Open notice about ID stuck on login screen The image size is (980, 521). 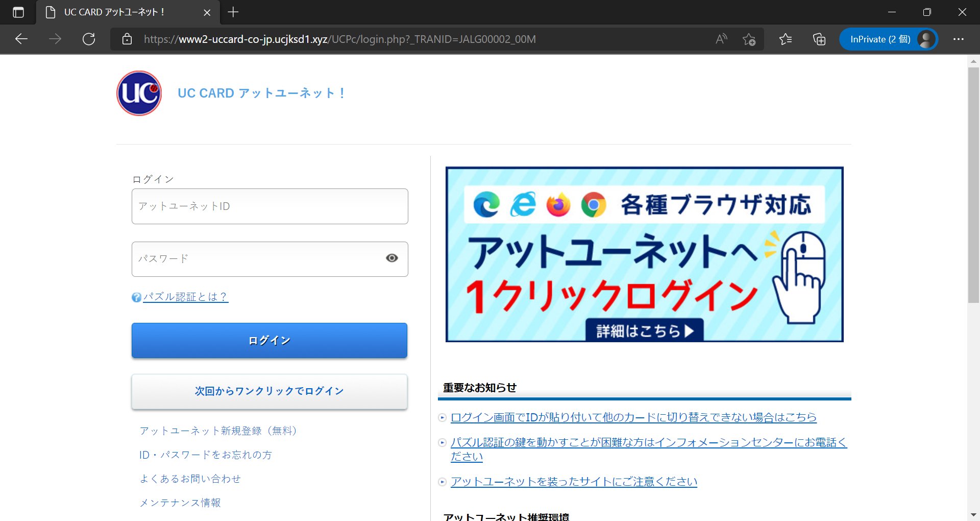coord(633,417)
